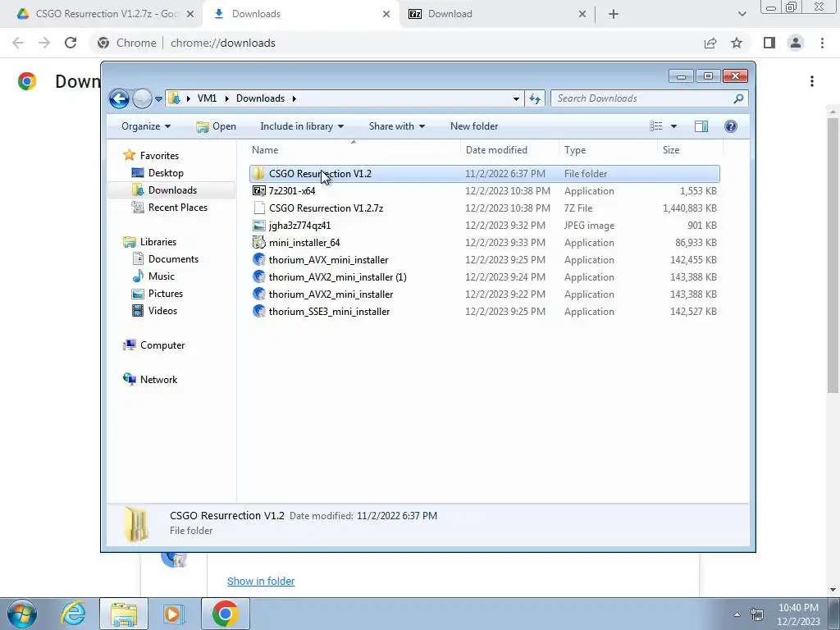This screenshot has width=840, height=630.
Task: Open Chrome's three-dot main menu
Action: (822, 43)
